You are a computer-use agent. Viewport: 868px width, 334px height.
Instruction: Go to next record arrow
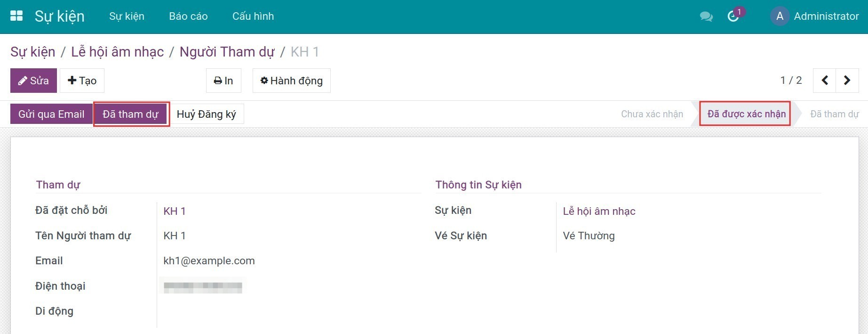click(x=847, y=81)
